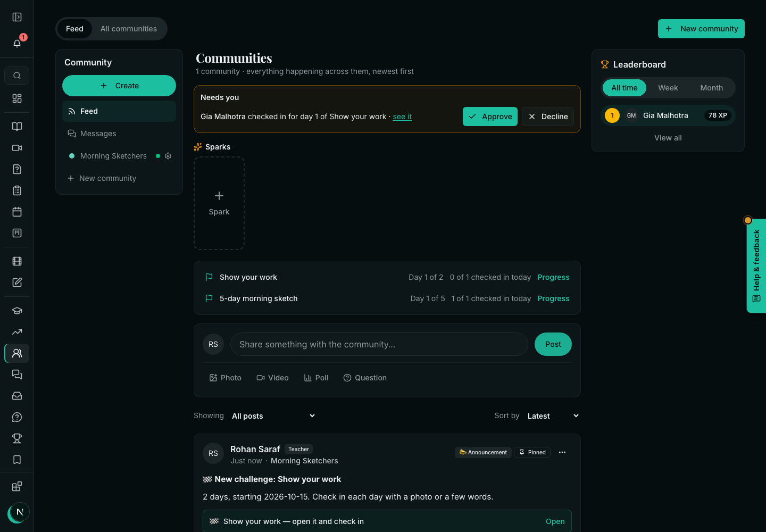Image resolution: width=766 pixels, height=532 pixels.
Task: Add a new Spark card
Action: (x=219, y=203)
